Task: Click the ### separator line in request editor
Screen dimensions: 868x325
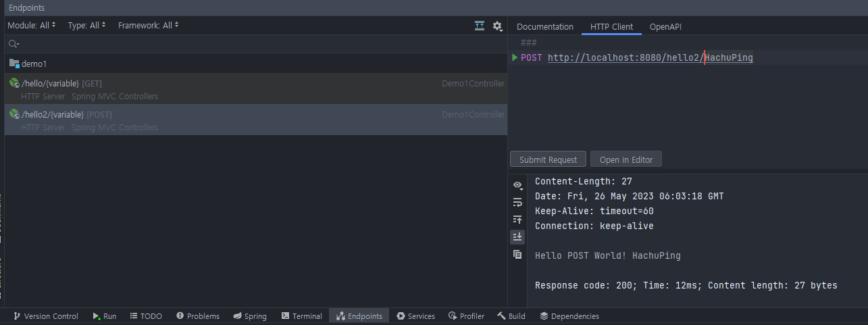Action: pos(529,43)
